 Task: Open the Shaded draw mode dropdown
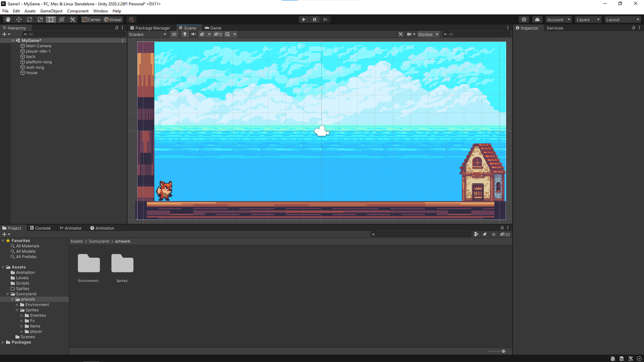[x=148, y=34]
